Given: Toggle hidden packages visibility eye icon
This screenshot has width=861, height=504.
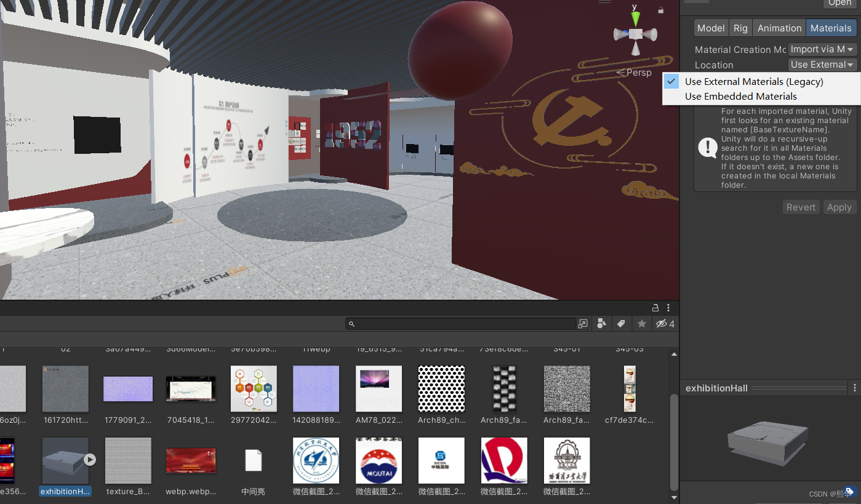Looking at the screenshot, I should [665, 324].
